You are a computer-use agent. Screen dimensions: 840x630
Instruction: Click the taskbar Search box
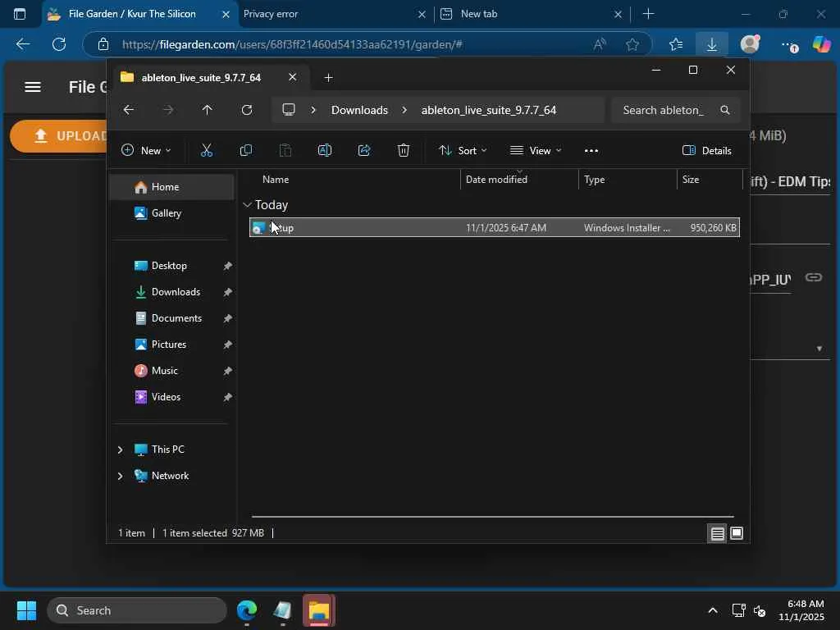click(137, 610)
